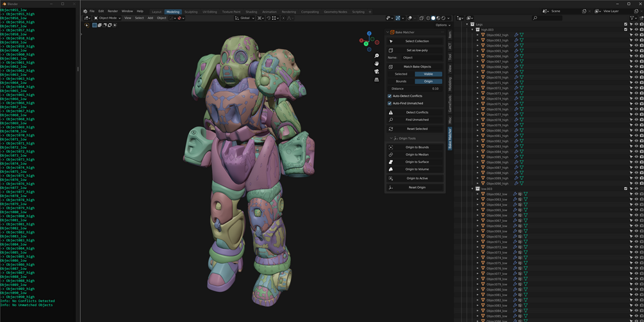
Task: Hide Object063_high using its eye icon
Action: point(636,40)
